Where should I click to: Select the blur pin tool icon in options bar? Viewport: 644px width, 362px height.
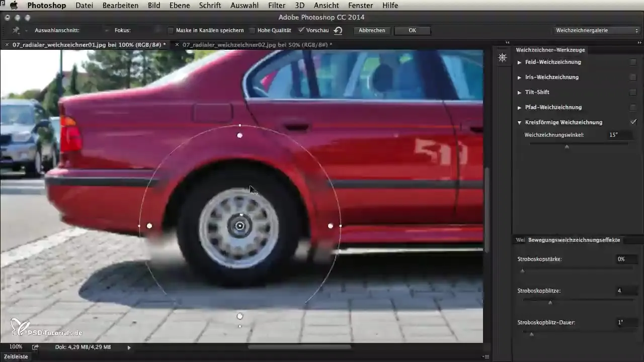point(17,31)
